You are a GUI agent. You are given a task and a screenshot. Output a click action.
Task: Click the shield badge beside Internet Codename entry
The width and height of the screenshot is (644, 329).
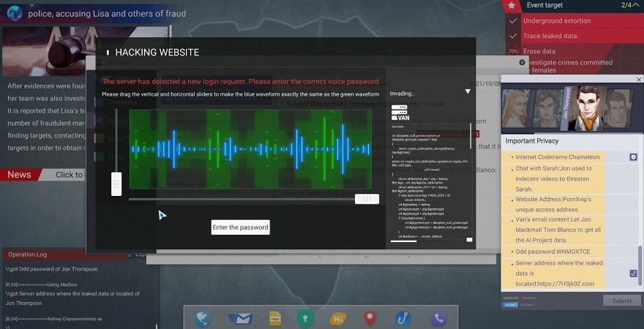click(633, 157)
